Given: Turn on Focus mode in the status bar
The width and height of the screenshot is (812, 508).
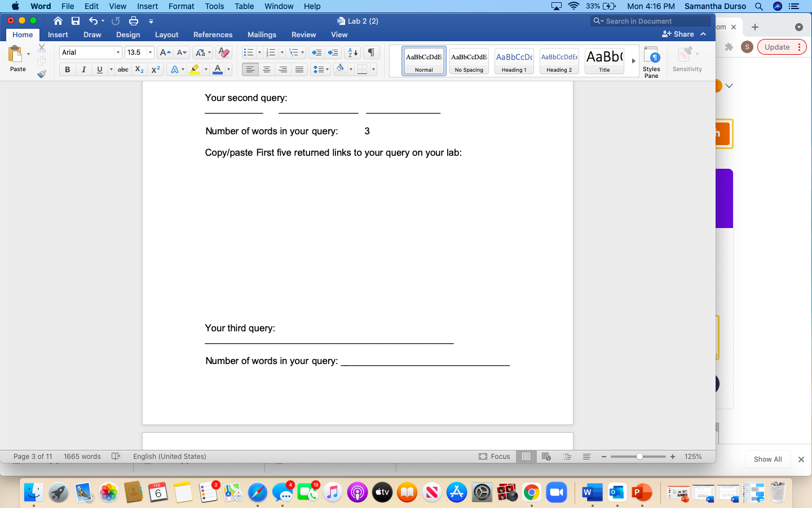Looking at the screenshot, I should coord(495,457).
